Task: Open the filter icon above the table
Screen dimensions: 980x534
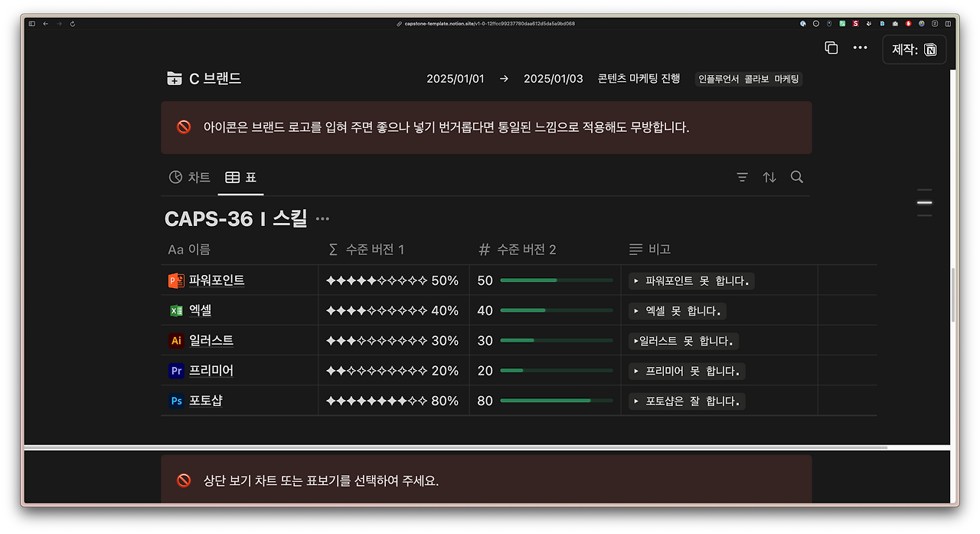Action: click(x=742, y=177)
